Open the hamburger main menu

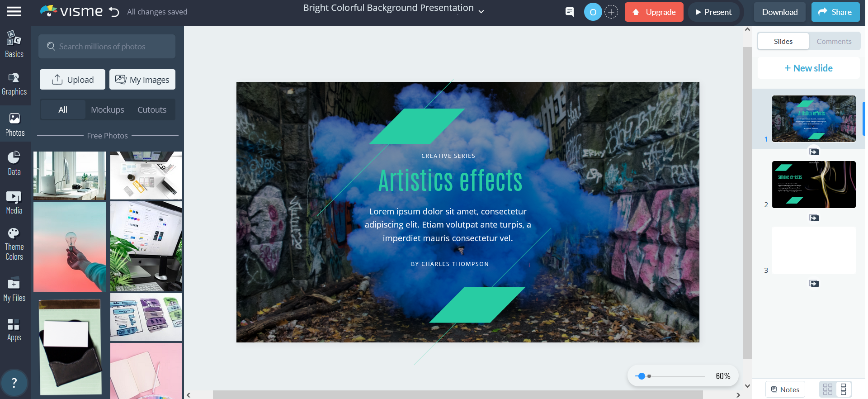tap(14, 12)
